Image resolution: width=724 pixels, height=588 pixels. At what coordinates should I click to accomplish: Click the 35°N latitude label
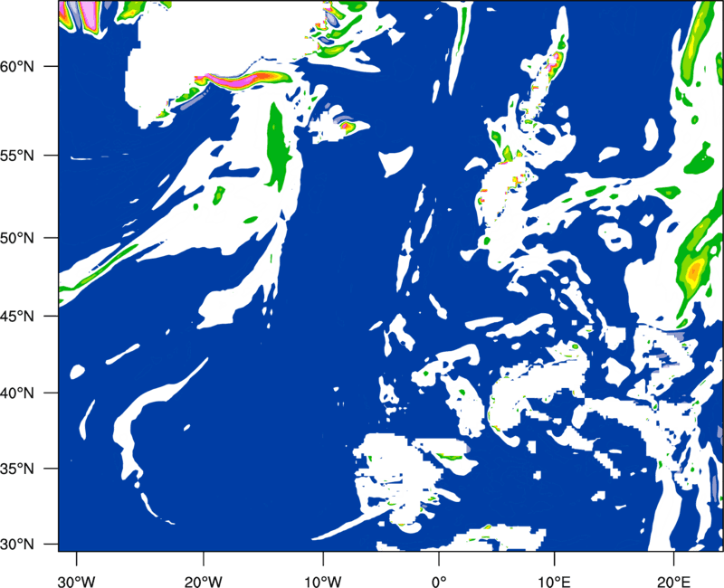tap(17, 469)
